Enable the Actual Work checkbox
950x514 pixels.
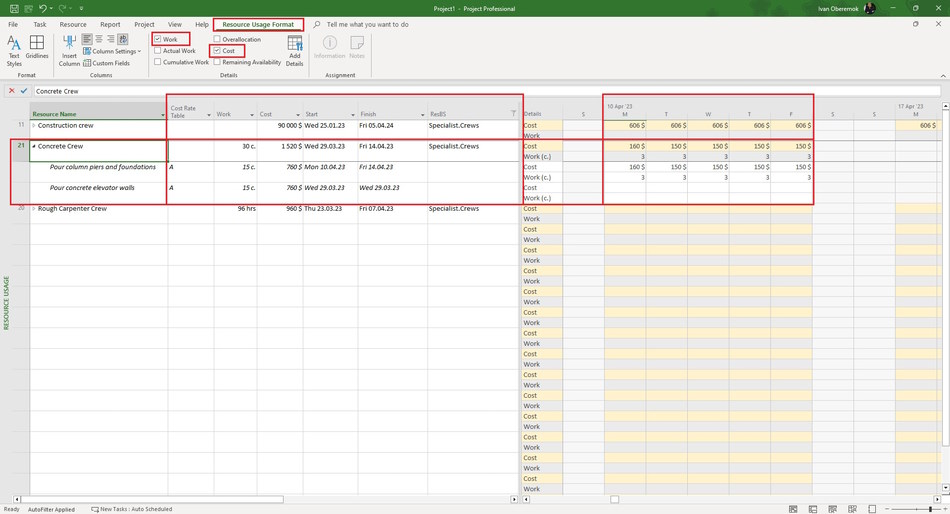tap(158, 51)
